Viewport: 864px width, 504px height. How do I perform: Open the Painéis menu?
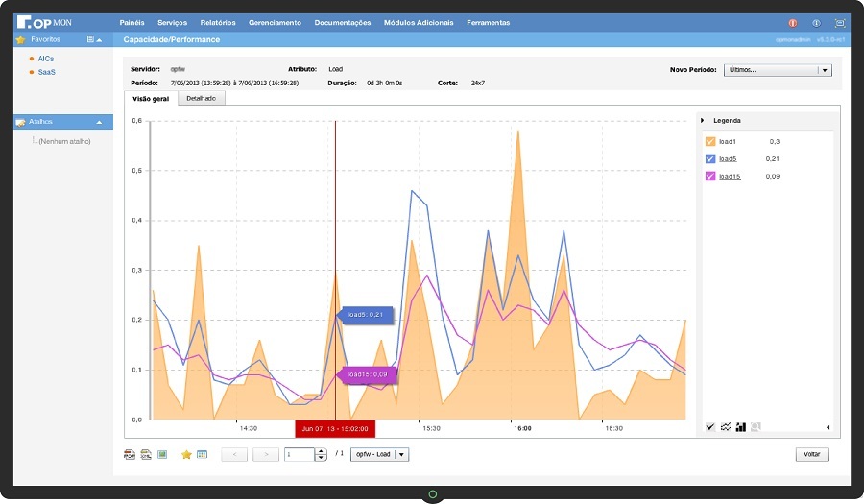132,23
